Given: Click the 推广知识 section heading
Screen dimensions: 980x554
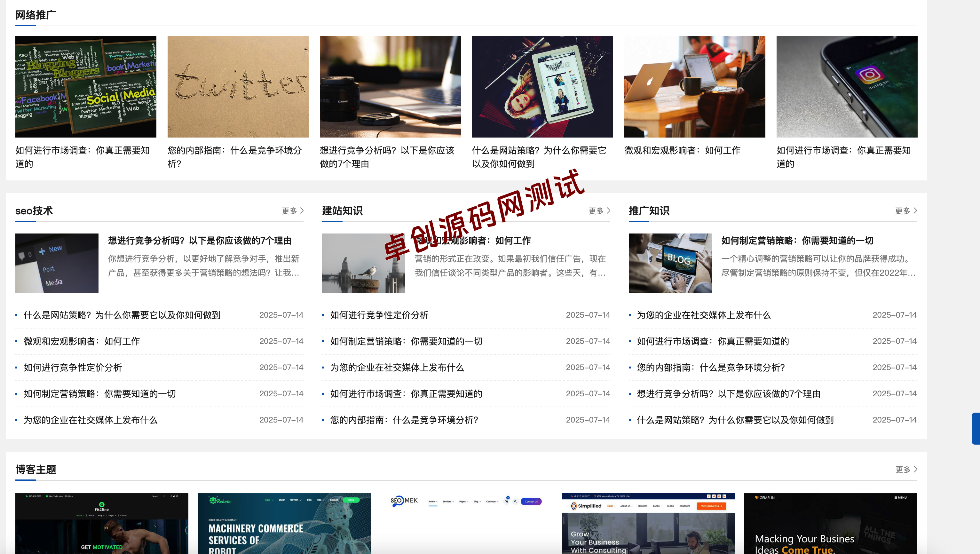Looking at the screenshot, I should [x=649, y=211].
